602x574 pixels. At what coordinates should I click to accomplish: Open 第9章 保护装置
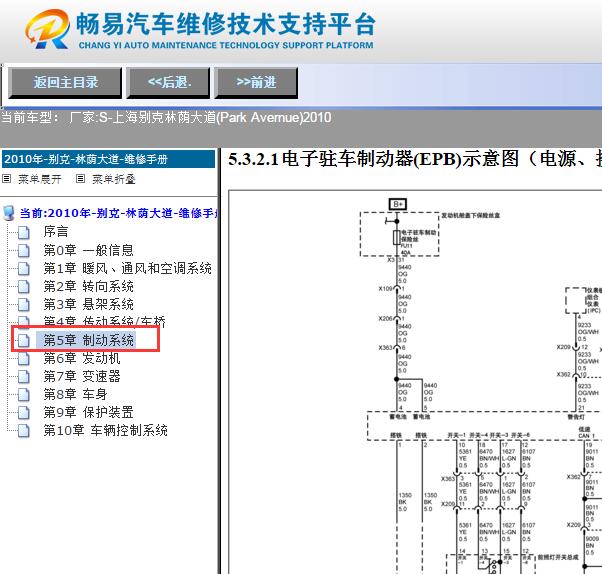(88, 412)
